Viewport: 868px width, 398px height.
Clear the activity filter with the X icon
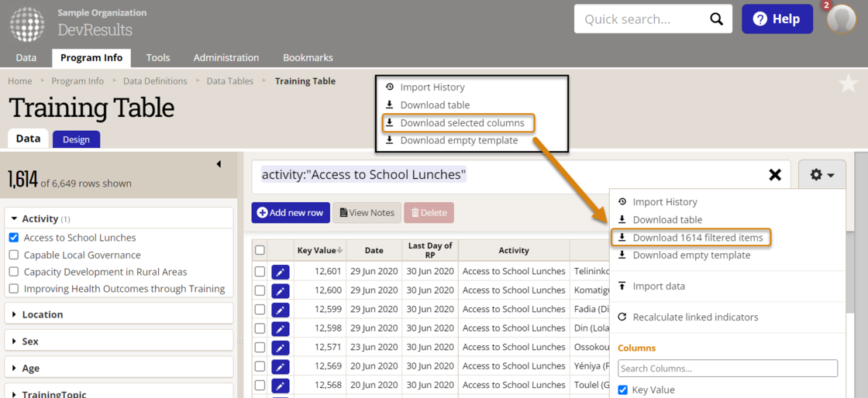(x=775, y=175)
